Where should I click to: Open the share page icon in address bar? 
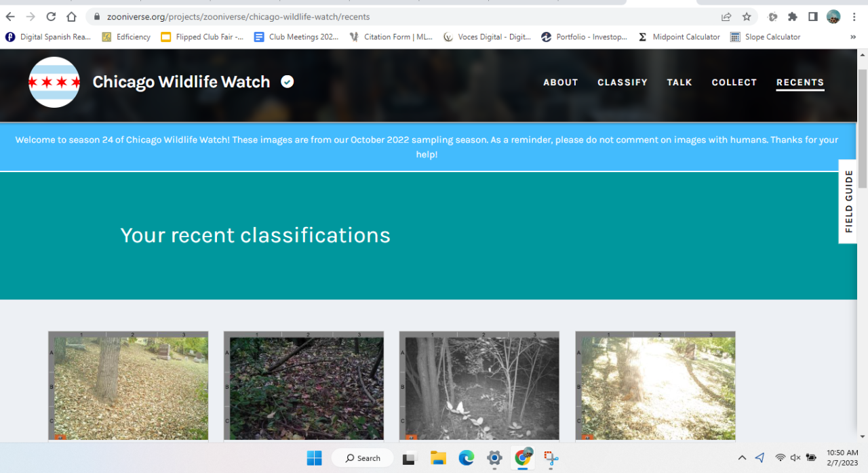click(x=726, y=16)
